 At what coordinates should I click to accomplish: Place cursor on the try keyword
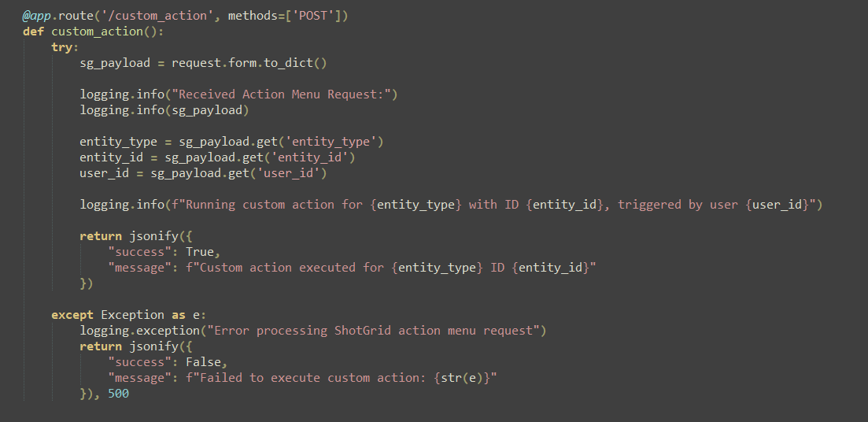[62, 47]
